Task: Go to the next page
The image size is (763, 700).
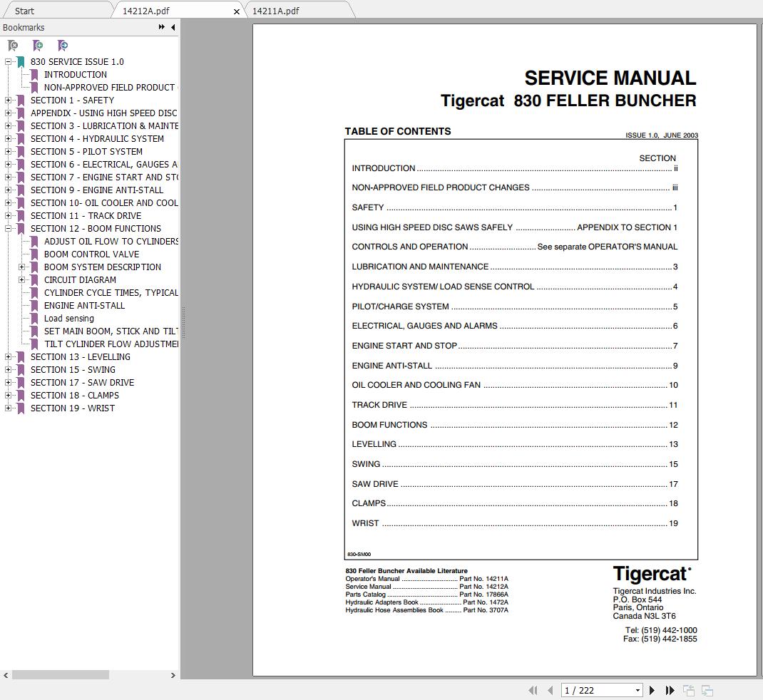Action: pyautogui.click(x=651, y=690)
